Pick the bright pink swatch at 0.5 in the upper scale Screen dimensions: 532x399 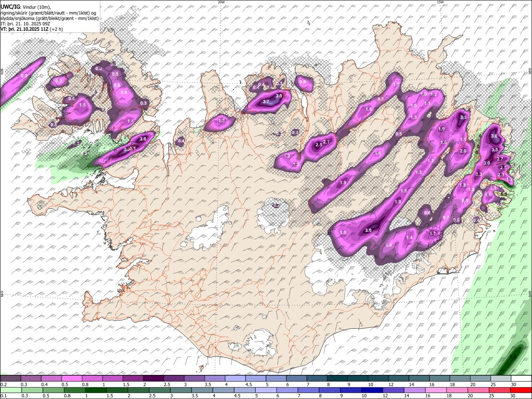point(71,379)
